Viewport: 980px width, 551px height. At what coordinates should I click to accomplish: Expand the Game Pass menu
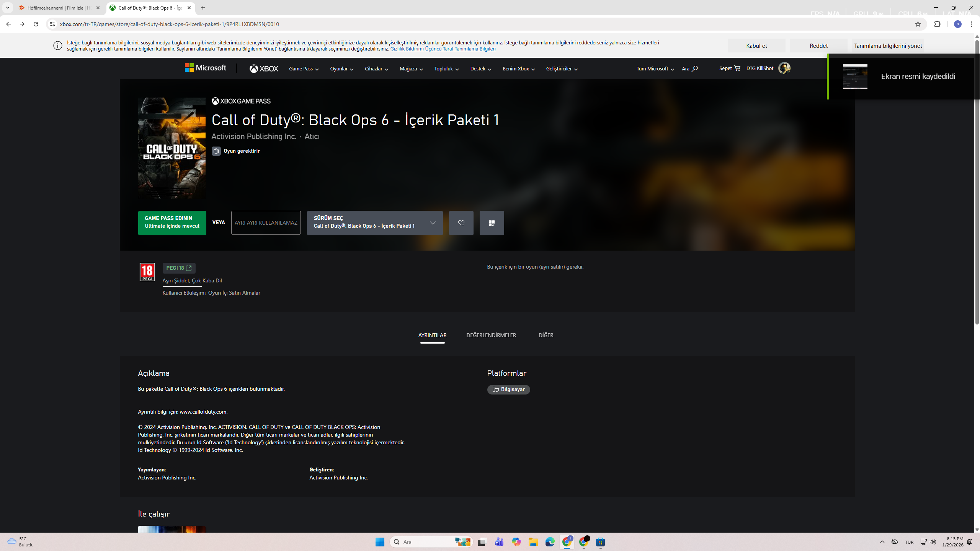(304, 69)
